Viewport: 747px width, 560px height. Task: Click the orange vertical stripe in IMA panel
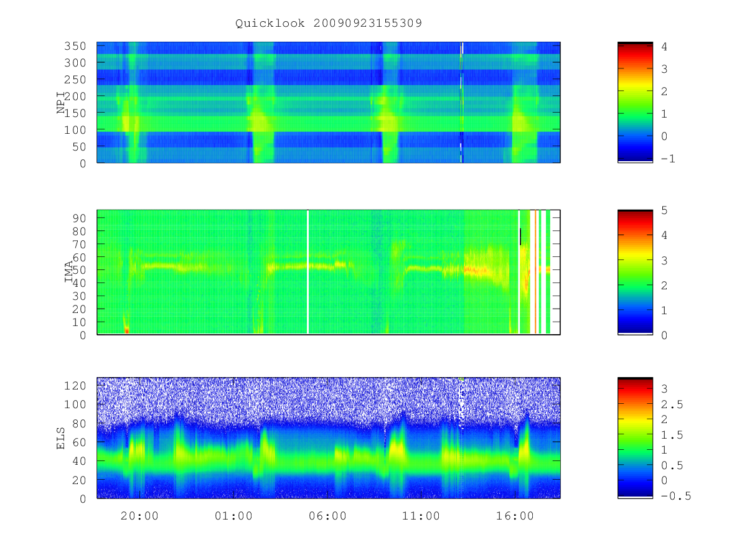(535, 272)
